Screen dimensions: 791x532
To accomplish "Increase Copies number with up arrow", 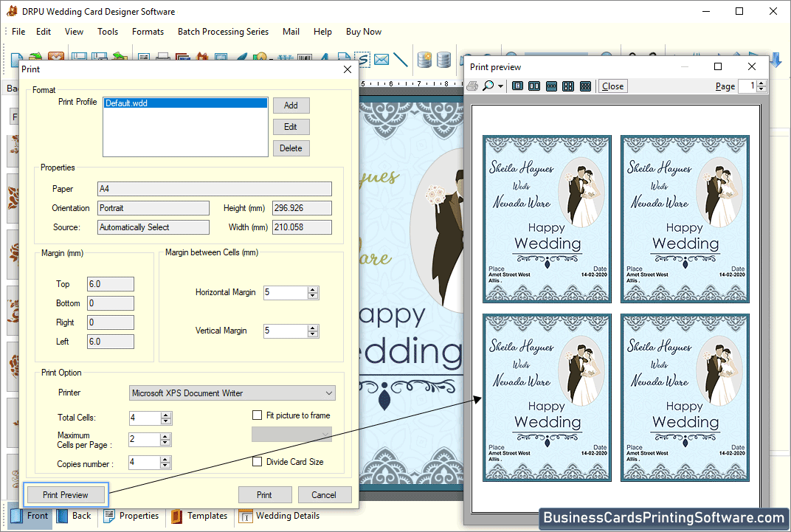I will [165, 460].
